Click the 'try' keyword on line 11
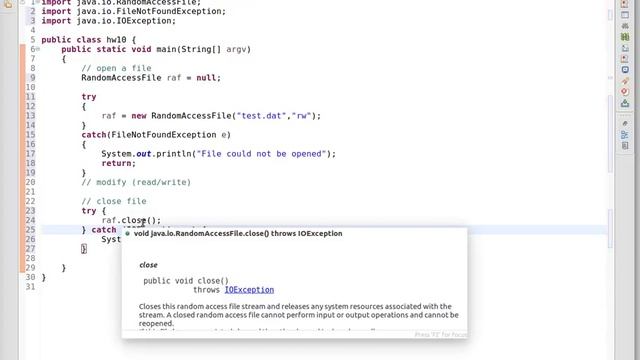640x360 pixels. point(89,97)
